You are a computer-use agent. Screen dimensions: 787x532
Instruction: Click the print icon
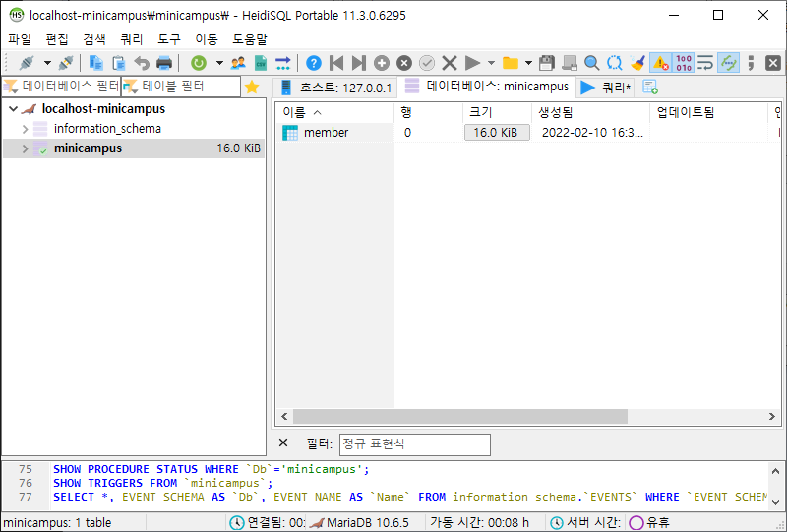point(164,63)
